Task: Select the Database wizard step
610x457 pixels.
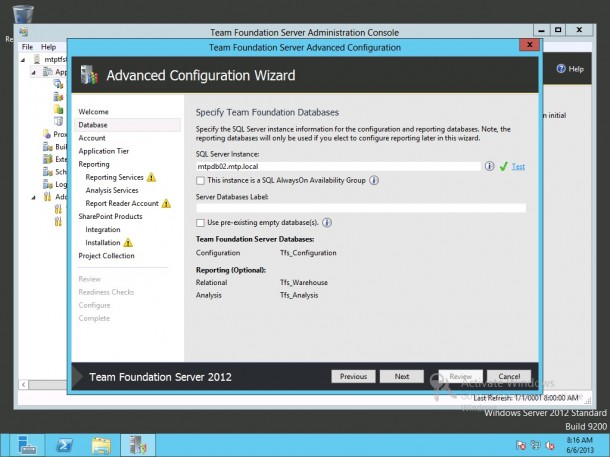Action: 128,125
